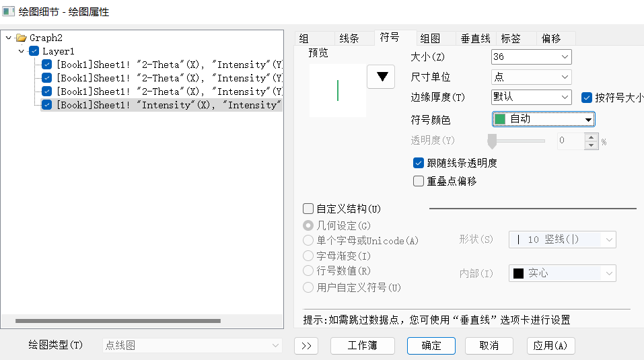Select the Graph2 tree item
The width and height of the screenshot is (644, 360).
point(46,38)
